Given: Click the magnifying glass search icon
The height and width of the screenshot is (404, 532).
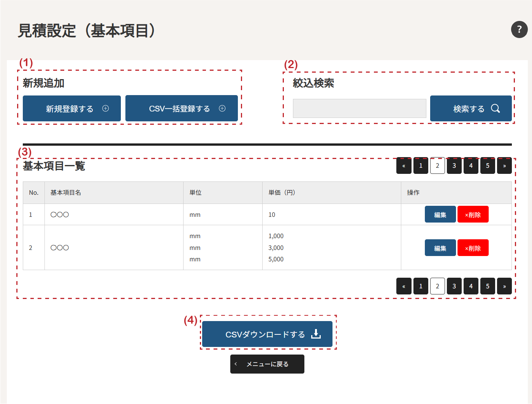Looking at the screenshot, I should pyautogui.click(x=495, y=109).
